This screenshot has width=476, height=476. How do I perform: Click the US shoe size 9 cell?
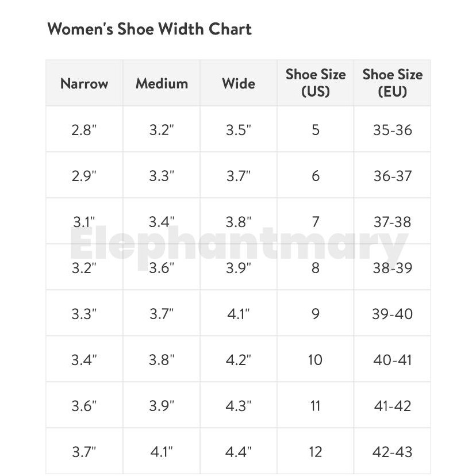click(316, 314)
